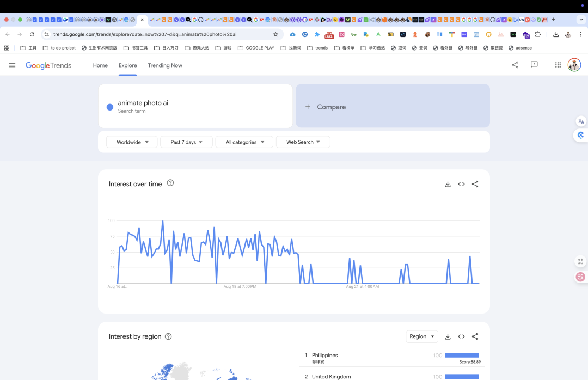Open the trends bookmarks folder
The width and height of the screenshot is (588, 380).
point(317,48)
